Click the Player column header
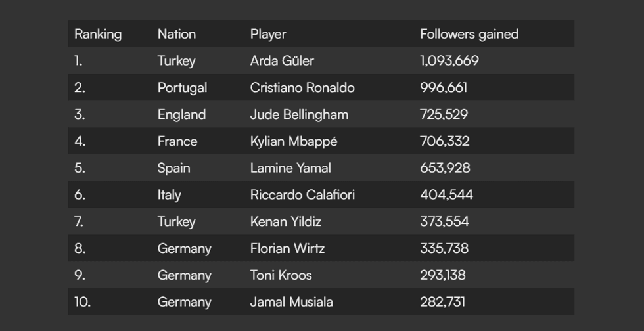Image resolution: width=644 pixels, height=331 pixels. coord(268,34)
